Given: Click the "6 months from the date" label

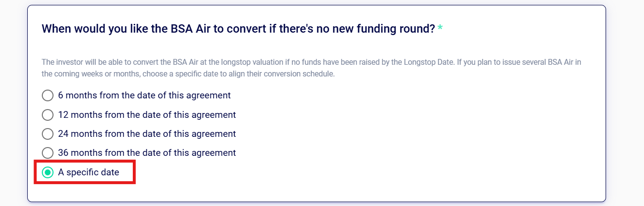Looking at the screenshot, I should (144, 95).
